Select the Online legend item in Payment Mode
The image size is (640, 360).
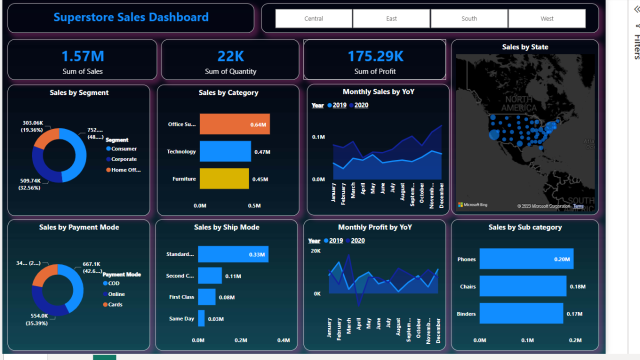[x=114, y=294]
